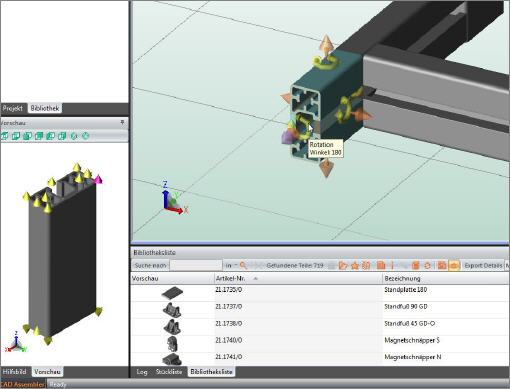Open the 'in' search scope dropdown

tap(231, 265)
